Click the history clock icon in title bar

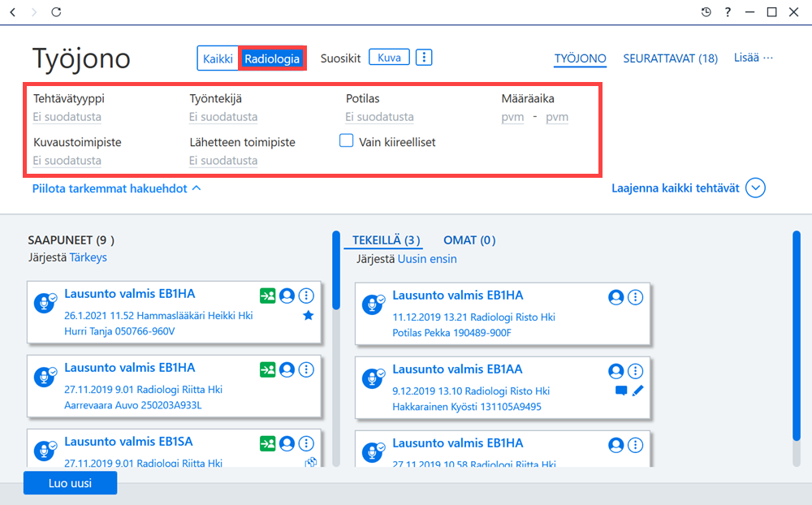click(706, 12)
